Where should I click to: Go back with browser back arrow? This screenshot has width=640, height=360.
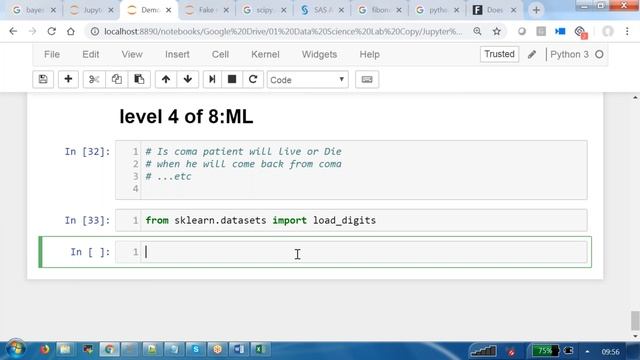tap(13, 31)
